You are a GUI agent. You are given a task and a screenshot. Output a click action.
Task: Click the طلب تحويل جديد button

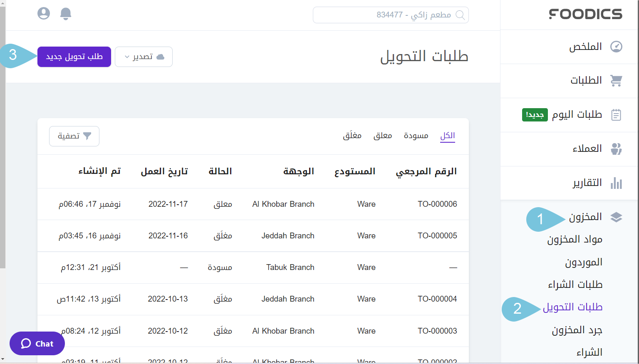click(x=74, y=57)
